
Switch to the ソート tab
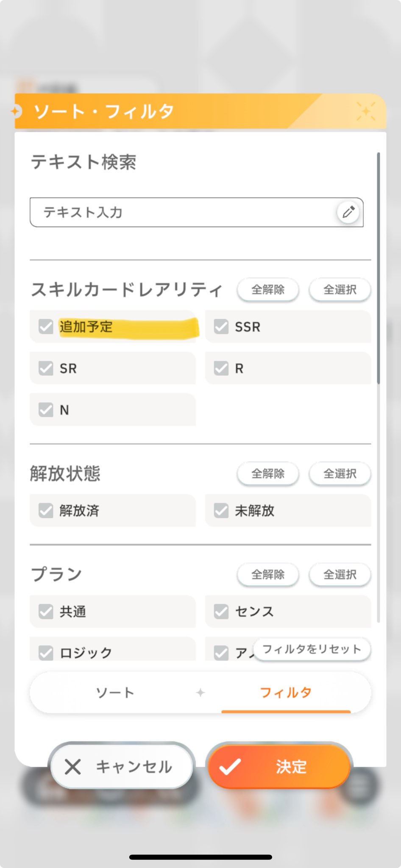[x=115, y=693]
